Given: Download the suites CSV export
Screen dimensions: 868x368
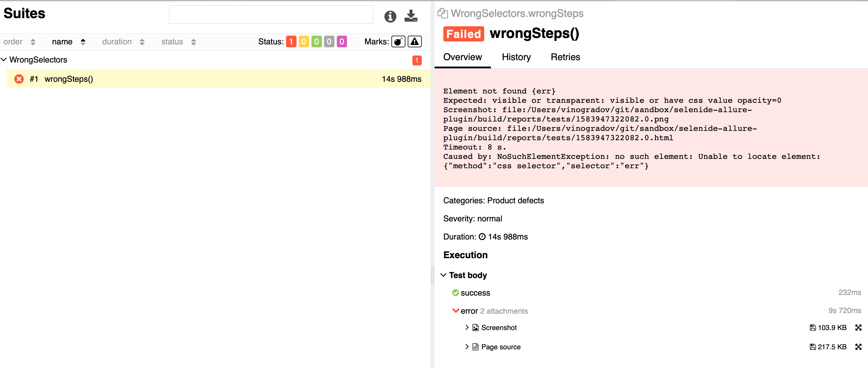Looking at the screenshot, I should [410, 16].
